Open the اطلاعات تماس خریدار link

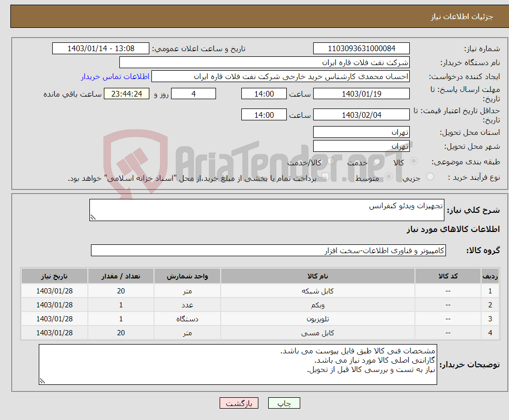point(115,76)
